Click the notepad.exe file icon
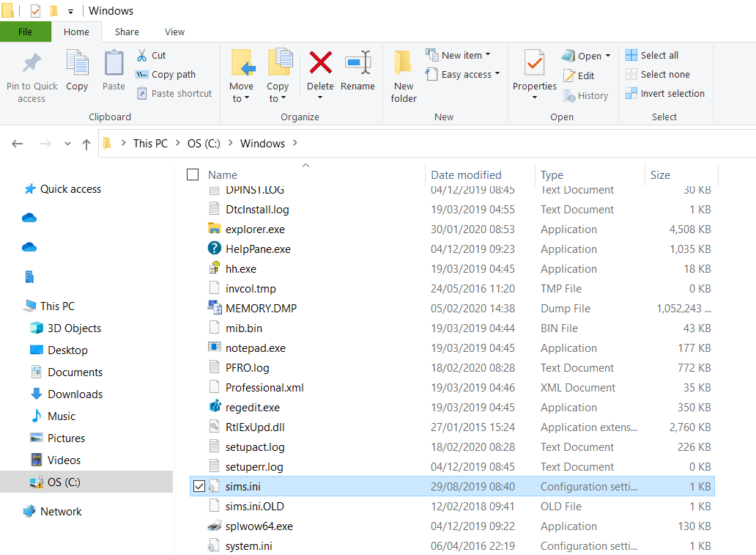Image resolution: width=756 pixels, height=555 pixels. point(215,348)
